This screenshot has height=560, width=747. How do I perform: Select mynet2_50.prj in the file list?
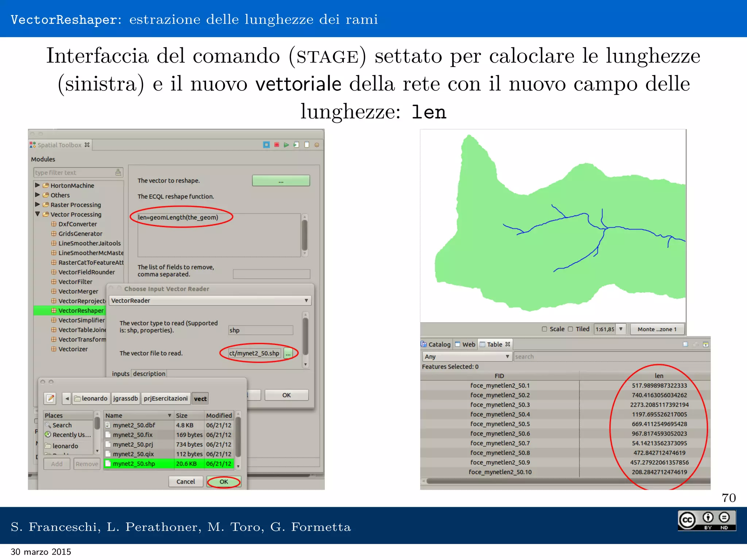point(169,444)
